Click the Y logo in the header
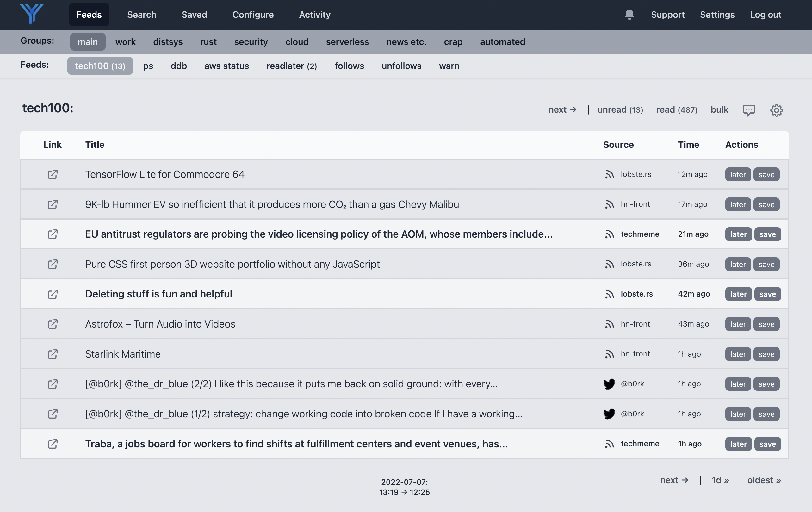The width and height of the screenshot is (812, 512). click(31, 14)
